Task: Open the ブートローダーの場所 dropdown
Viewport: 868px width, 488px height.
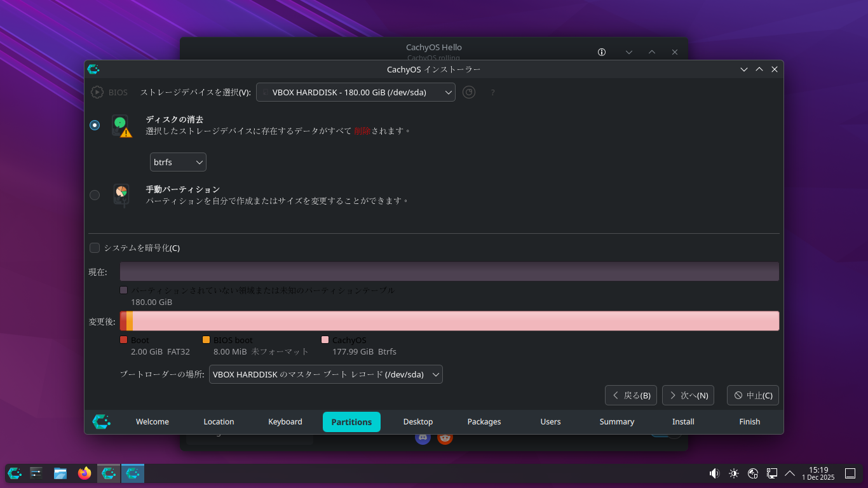Action: (x=326, y=374)
